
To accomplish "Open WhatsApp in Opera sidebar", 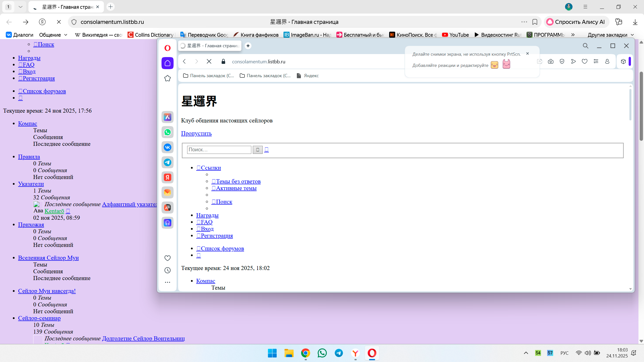I will pos(167,132).
